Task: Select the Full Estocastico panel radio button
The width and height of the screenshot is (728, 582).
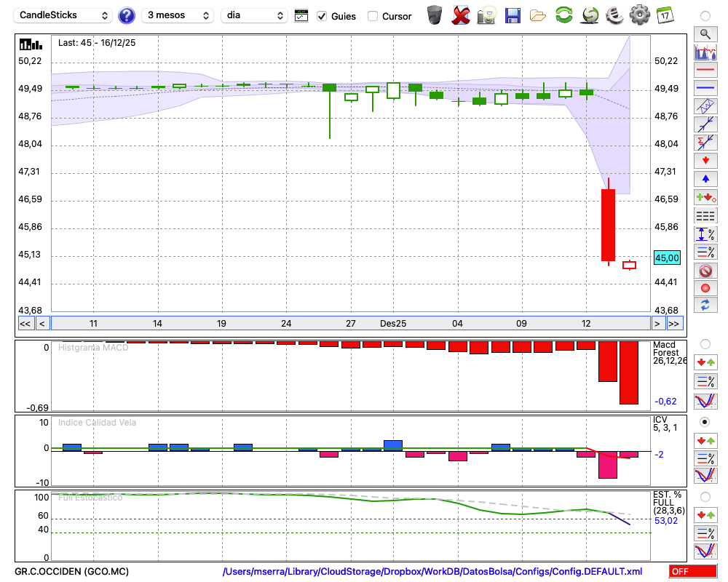Action: tap(705, 497)
